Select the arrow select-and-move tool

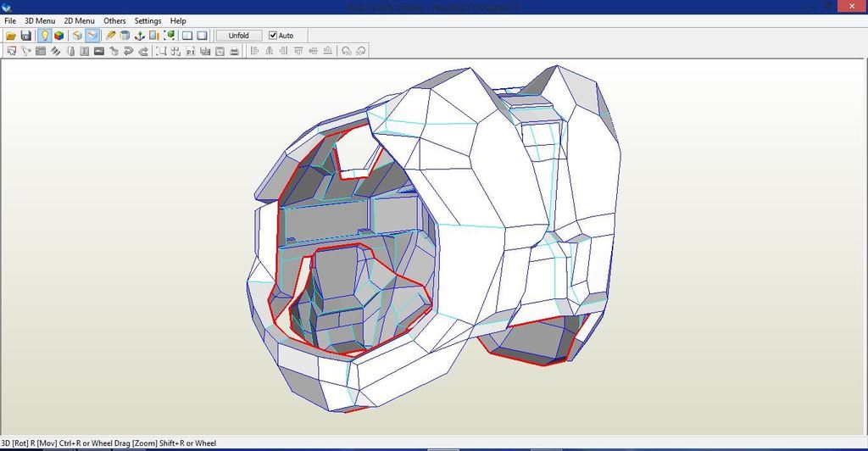pyautogui.click(x=12, y=51)
